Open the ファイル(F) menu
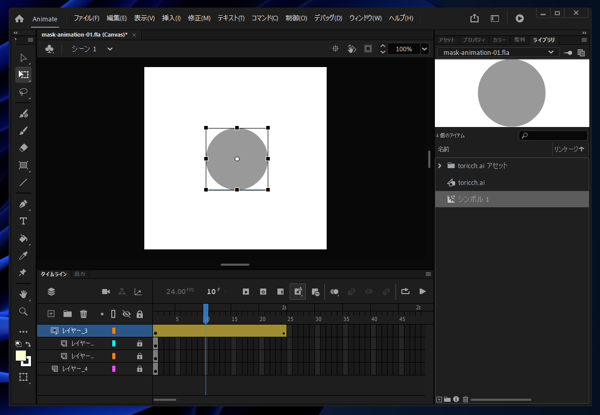The height and width of the screenshot is (415, 600). click(x=85, y=18)
